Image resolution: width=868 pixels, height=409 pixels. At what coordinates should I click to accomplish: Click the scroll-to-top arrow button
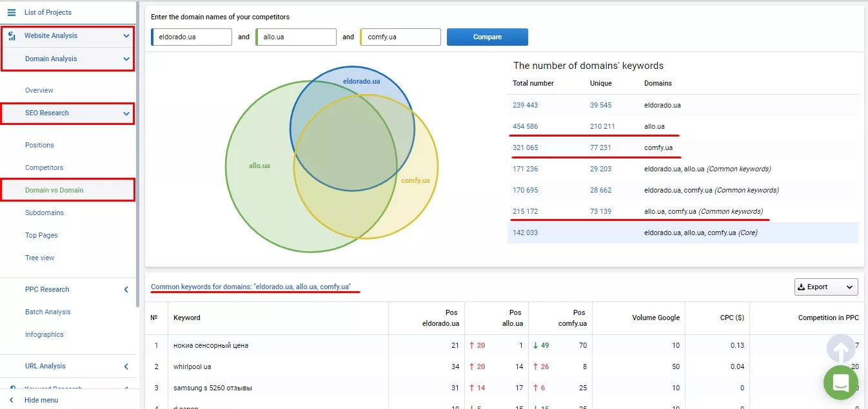841,348
